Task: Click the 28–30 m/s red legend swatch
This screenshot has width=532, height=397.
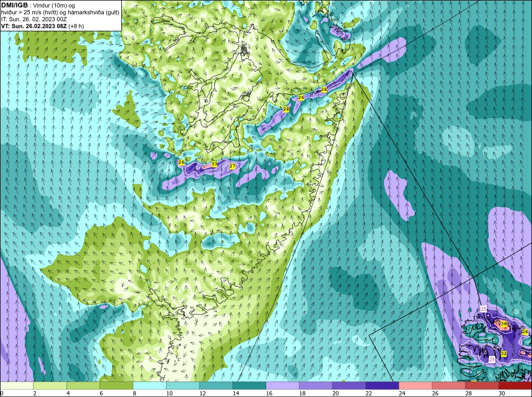Action: click(482, 385)
